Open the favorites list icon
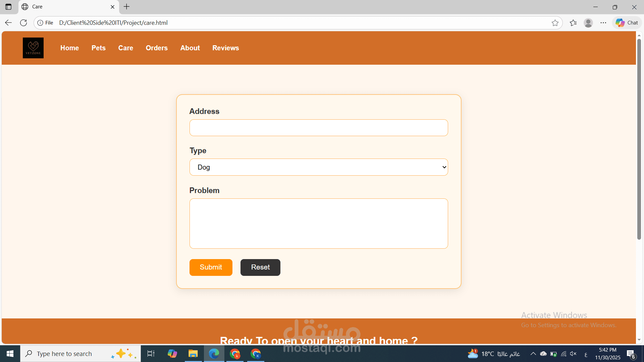The width and height of the screenshot is (644, 362). click(573, 23)
